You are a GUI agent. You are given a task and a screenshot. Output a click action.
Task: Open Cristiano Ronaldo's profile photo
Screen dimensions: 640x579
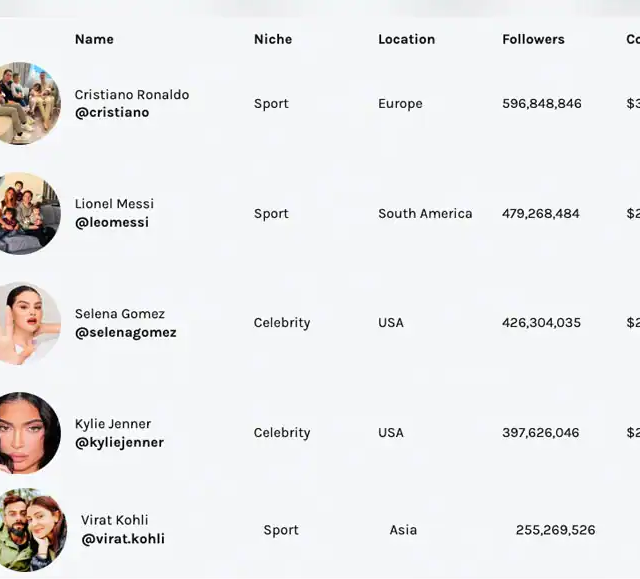[x=29, y=103]
